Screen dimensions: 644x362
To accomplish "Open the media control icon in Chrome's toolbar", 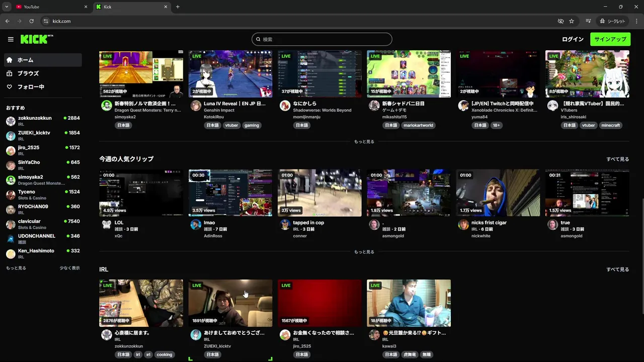I will [x=588, y=21].
